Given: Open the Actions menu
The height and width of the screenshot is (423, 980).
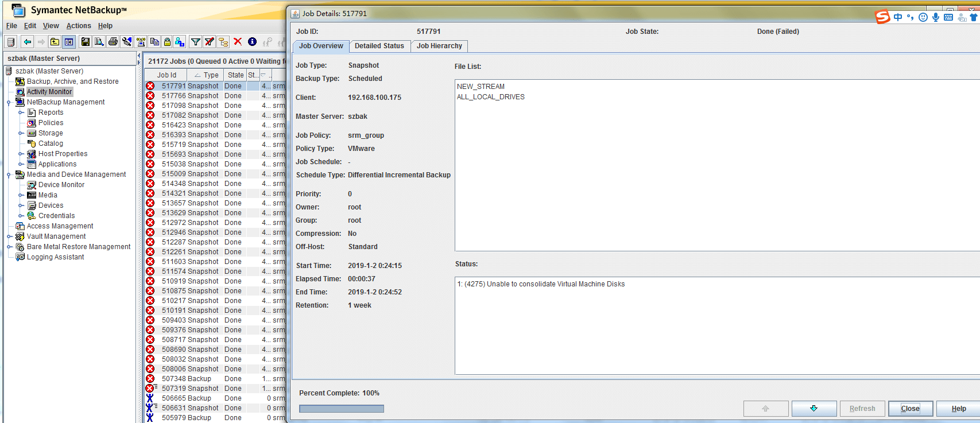Looking at the screenshot, I should 79,26.
